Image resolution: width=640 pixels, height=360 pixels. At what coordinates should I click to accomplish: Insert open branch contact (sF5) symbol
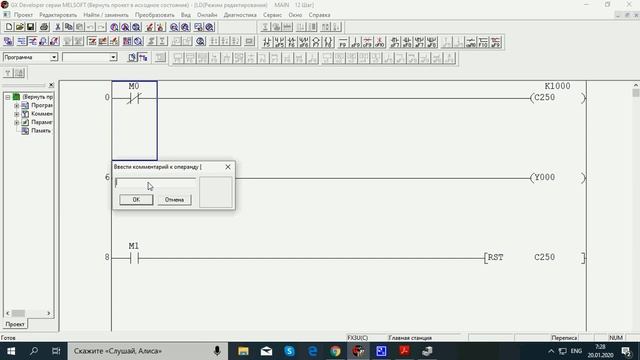tap(279, 42)
